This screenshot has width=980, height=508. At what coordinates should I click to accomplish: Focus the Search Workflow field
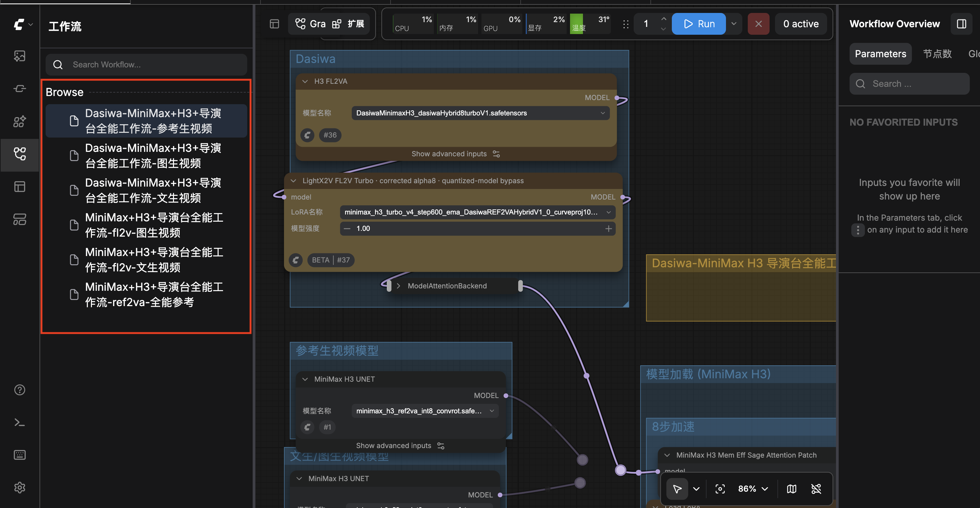click(x=146, y=65)
